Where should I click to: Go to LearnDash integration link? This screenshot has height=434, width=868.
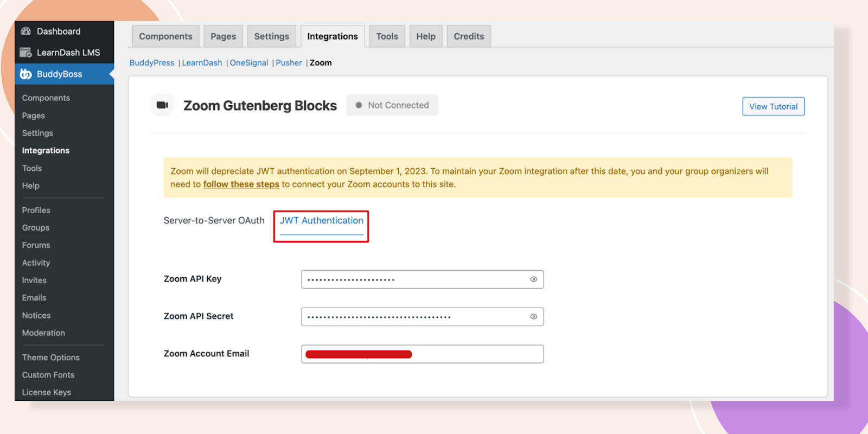click(202, 63)
